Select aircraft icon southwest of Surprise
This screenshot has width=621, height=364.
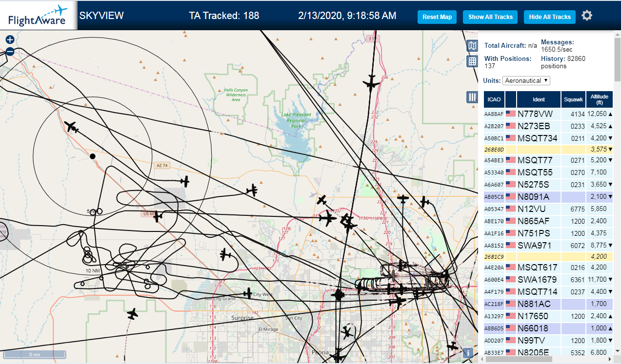(132, 314)
